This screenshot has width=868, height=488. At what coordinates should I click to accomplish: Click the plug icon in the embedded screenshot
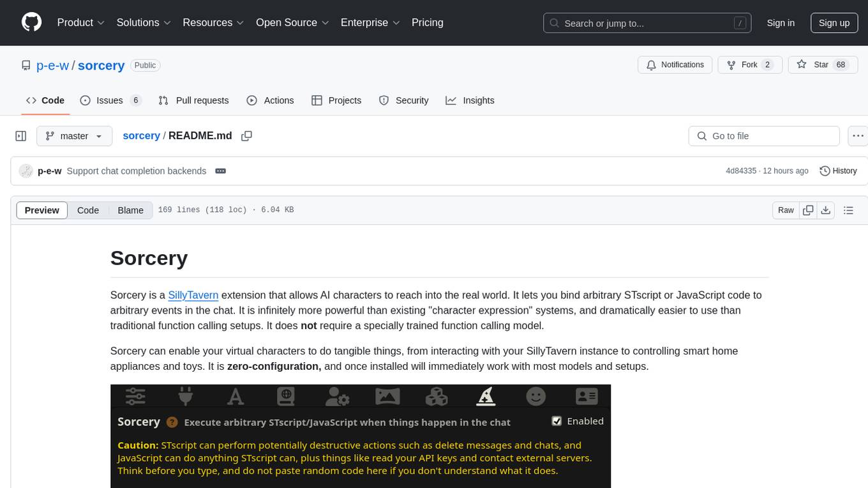click(x=186, y=397)
